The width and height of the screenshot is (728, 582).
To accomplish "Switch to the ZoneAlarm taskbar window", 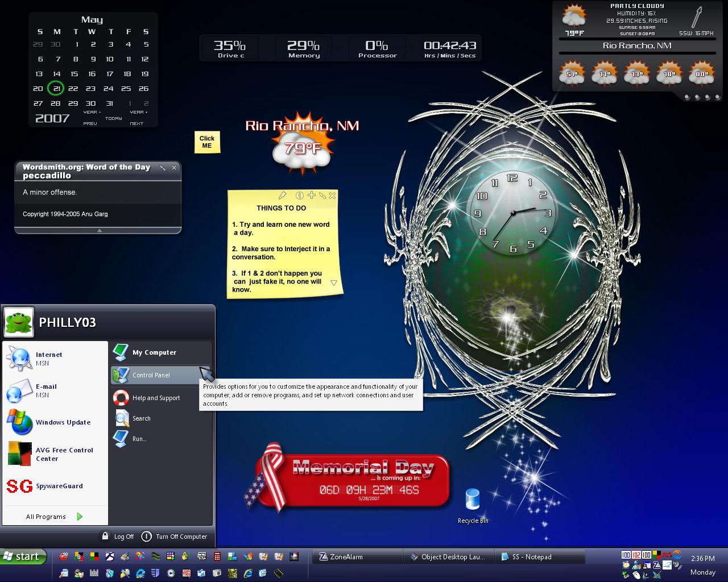I will pyautogui.click(x=357, y=557).
